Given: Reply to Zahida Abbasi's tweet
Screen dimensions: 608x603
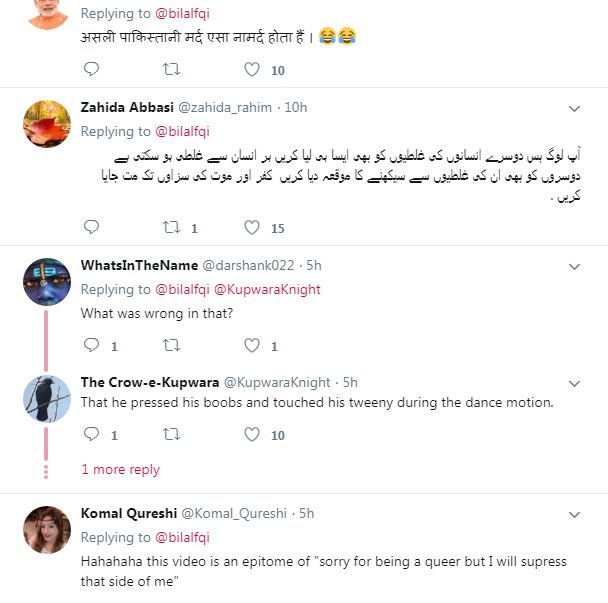Looking at the screenshot, I should click(91, 228).
